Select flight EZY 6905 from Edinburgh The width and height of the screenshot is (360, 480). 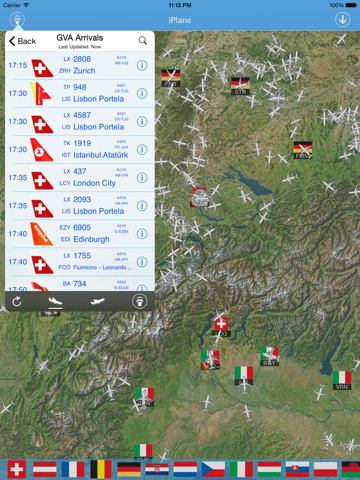pos(80,234)
